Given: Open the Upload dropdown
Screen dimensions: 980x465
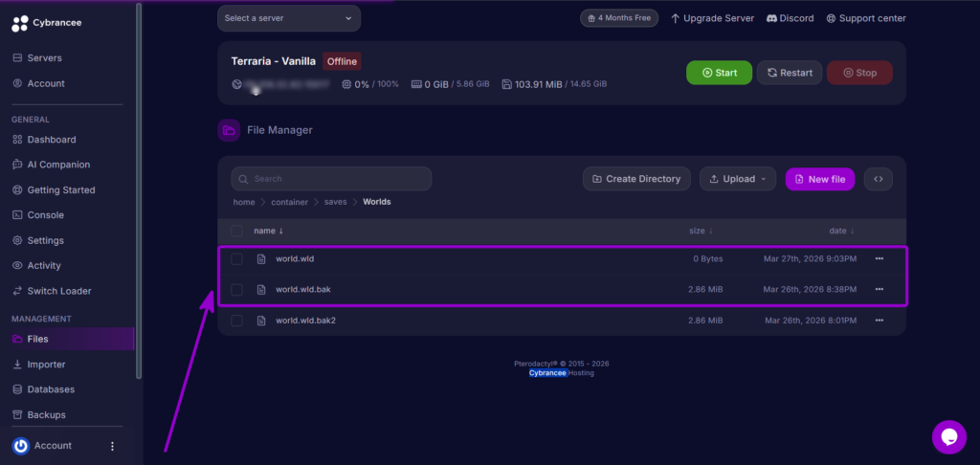Looking at the screenshot, I should point(738,179).
